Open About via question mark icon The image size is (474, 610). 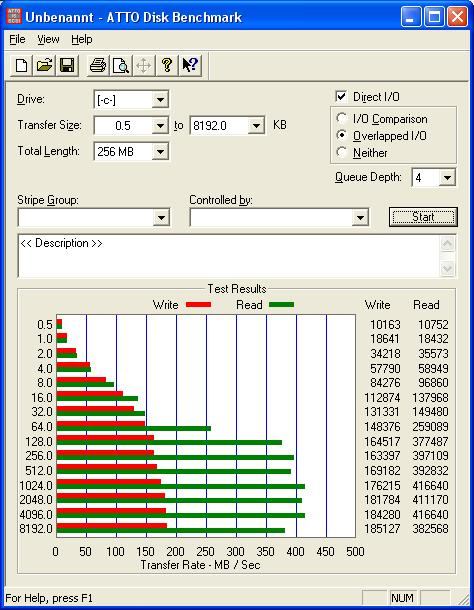pyautogui.click(x=167, y=65)
